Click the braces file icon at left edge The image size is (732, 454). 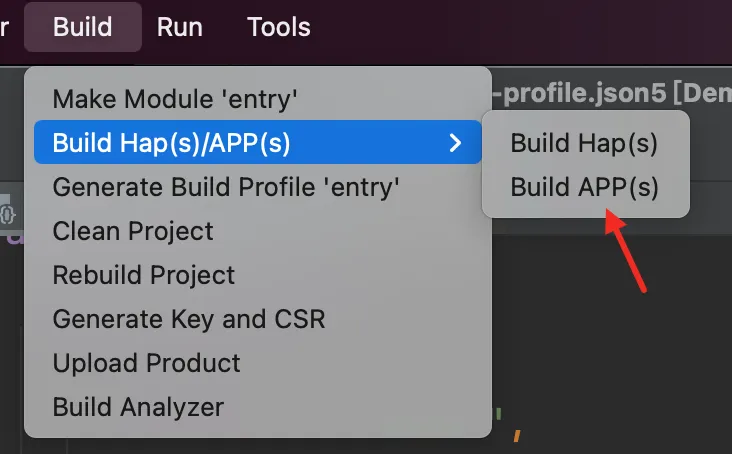point(7,215)
